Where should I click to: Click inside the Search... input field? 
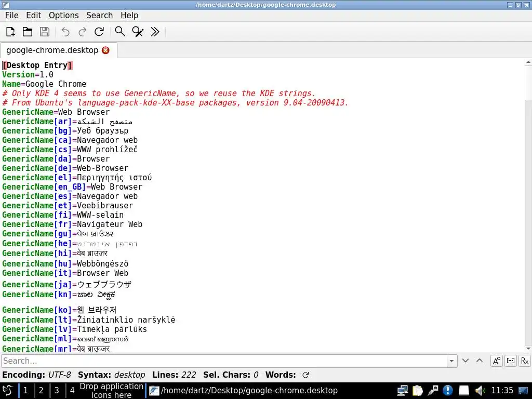(224, 361)
